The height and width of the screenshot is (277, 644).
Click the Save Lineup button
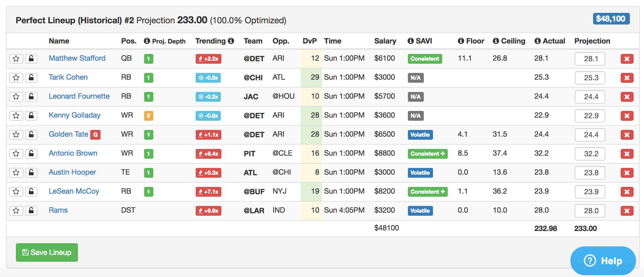click(47, 252)
